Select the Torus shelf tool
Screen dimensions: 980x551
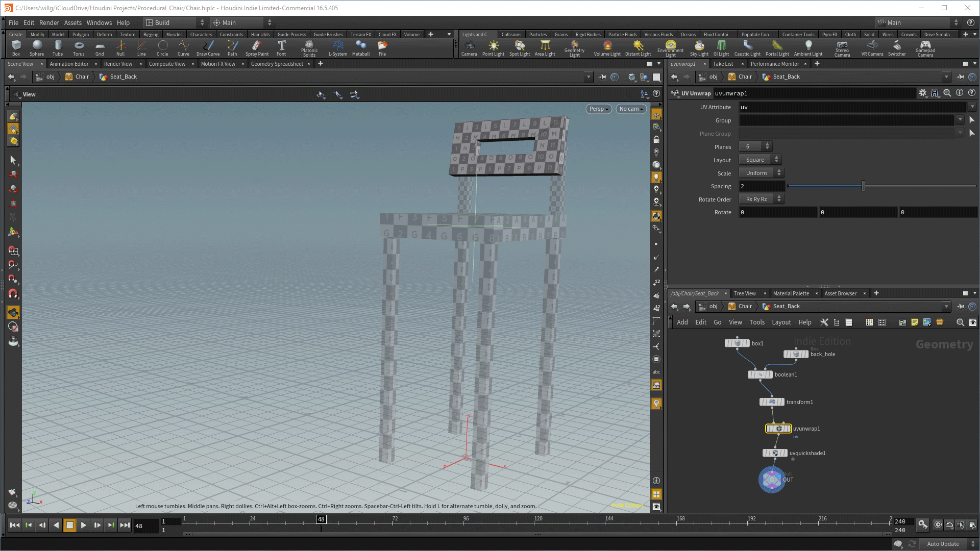79,48
